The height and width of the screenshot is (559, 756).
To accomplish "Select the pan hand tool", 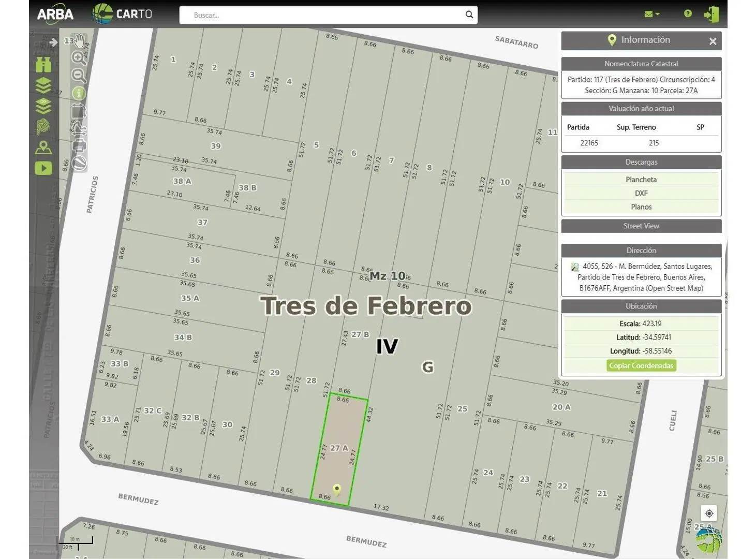I will pos(79,40).
